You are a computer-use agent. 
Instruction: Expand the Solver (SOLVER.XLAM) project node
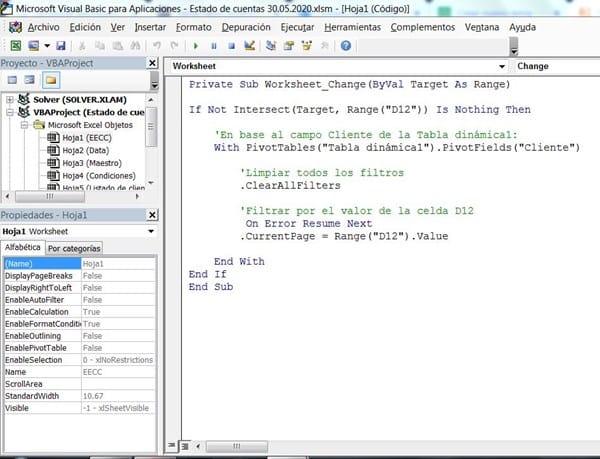[x=9, y=100]
